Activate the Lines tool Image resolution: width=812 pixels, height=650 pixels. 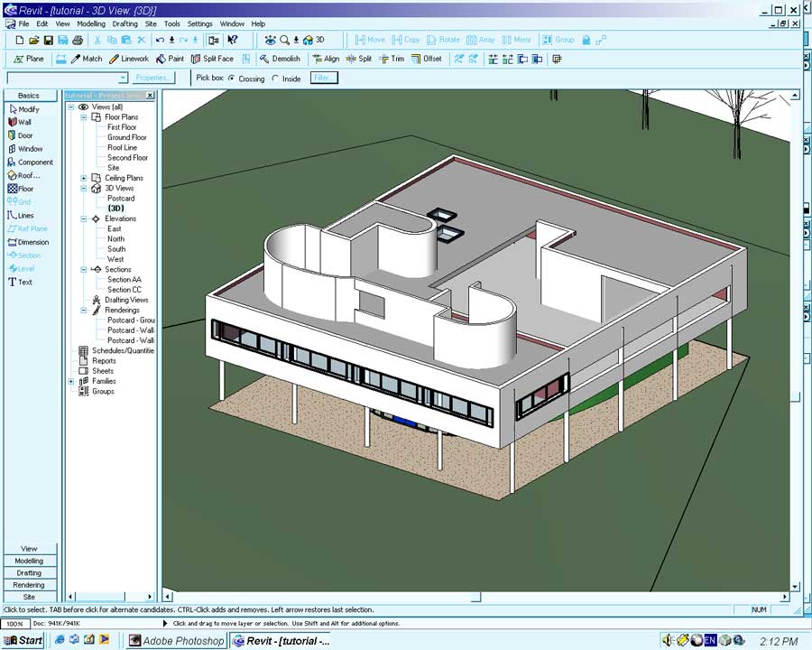coord(21,216)
